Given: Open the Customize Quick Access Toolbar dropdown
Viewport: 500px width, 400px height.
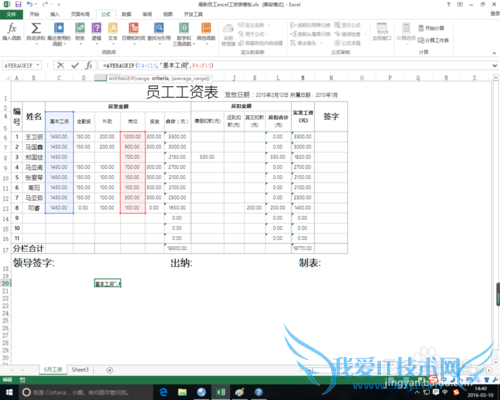Looking at the screenshot, I should point(59,4).
